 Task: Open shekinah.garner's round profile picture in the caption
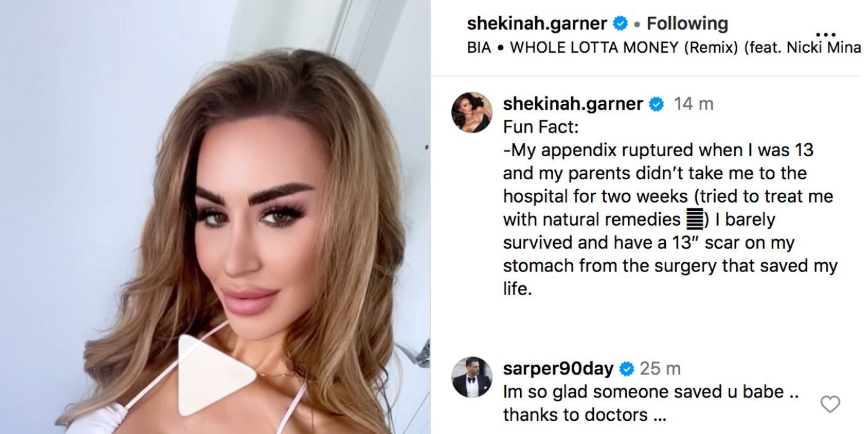[472, 113]
